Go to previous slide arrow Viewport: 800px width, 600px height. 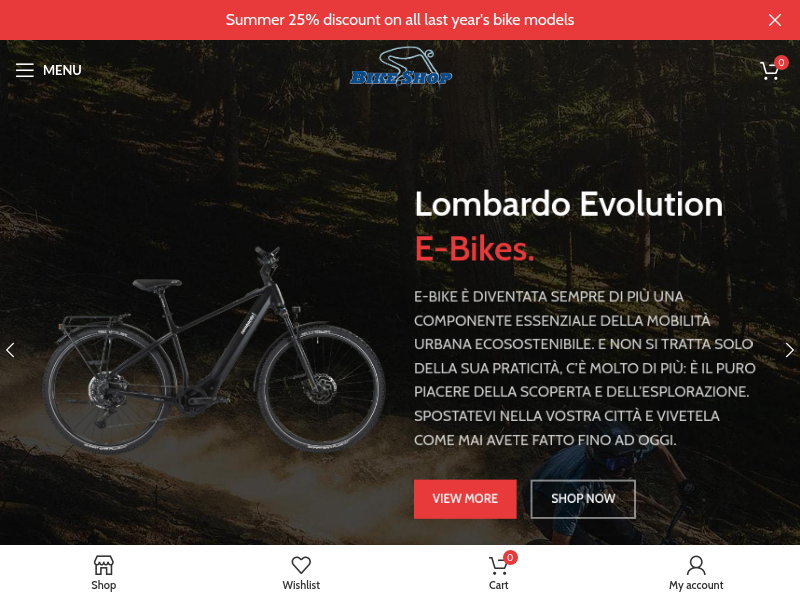click(10, 350)
